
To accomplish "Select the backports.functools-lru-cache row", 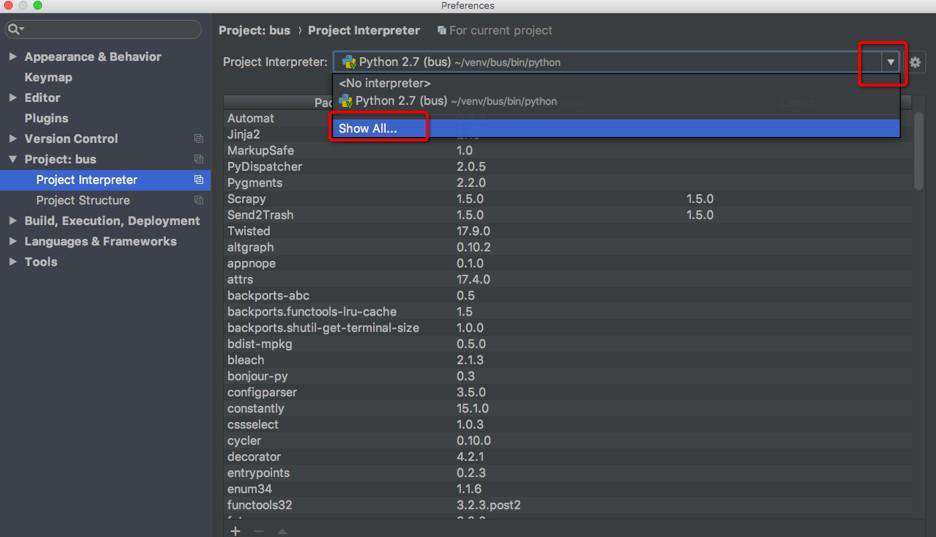I will pyautogui.click(x=568, y=311).
